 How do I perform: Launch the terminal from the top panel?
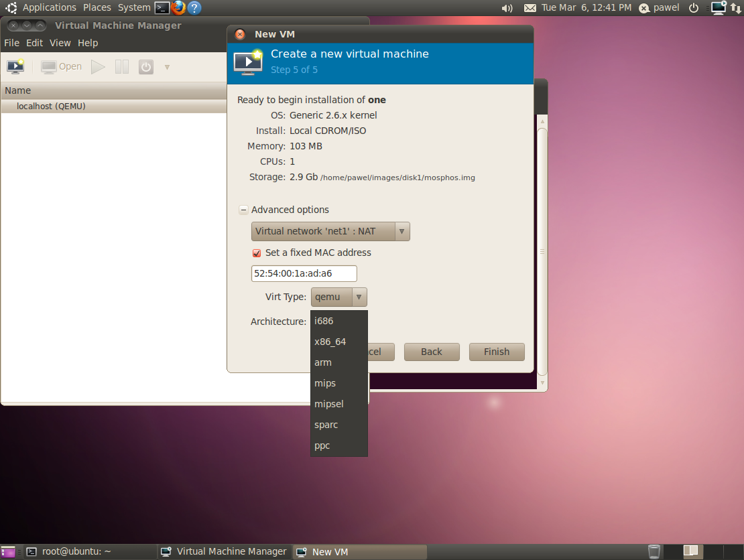tap(162, 8)
